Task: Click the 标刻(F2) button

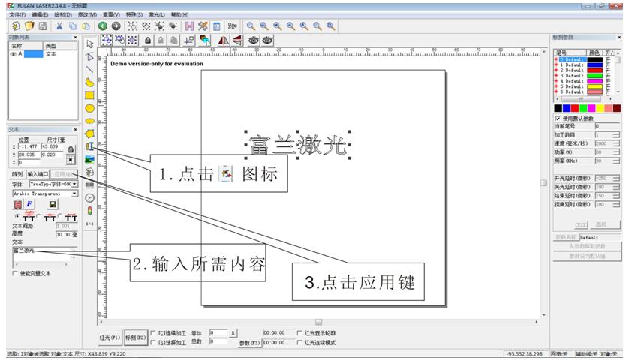Action: (135, 338)
